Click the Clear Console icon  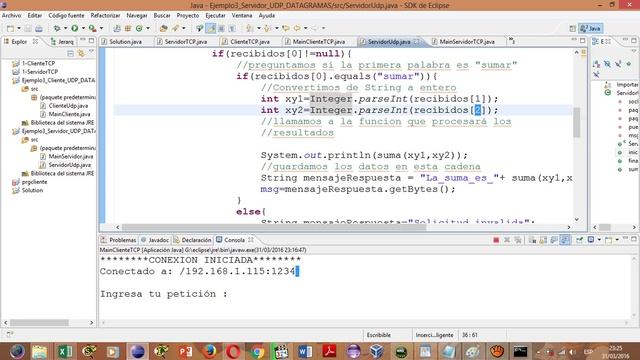coord(532,240)
